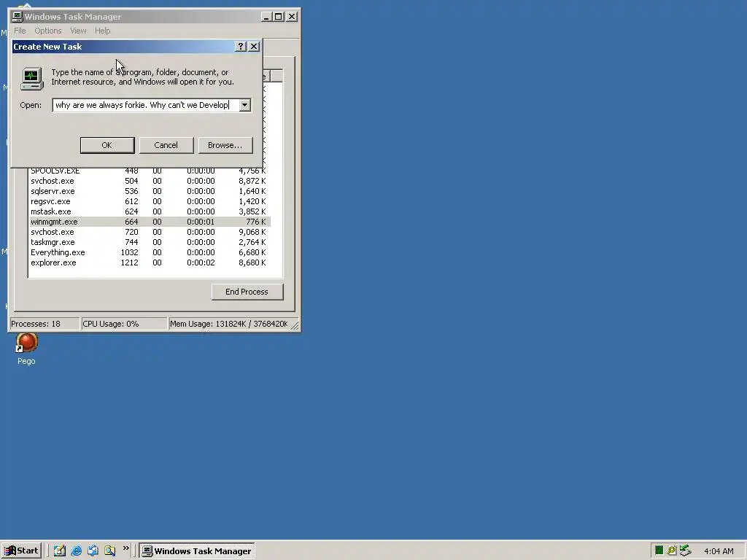Click inside the Open text input field

pyautogui.click(x=146, y=105)
